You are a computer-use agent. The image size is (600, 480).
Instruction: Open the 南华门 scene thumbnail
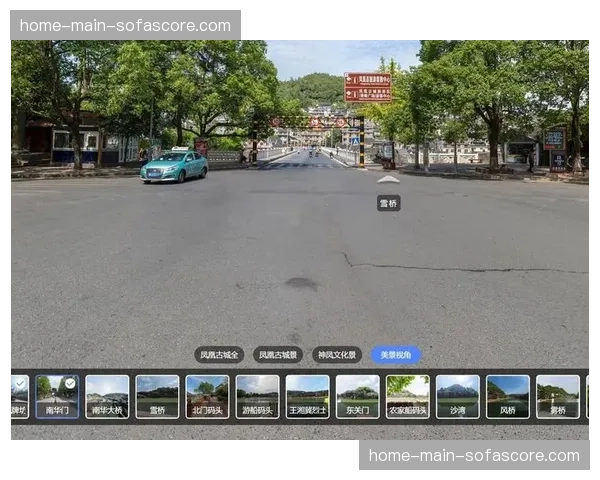point(57,396)
